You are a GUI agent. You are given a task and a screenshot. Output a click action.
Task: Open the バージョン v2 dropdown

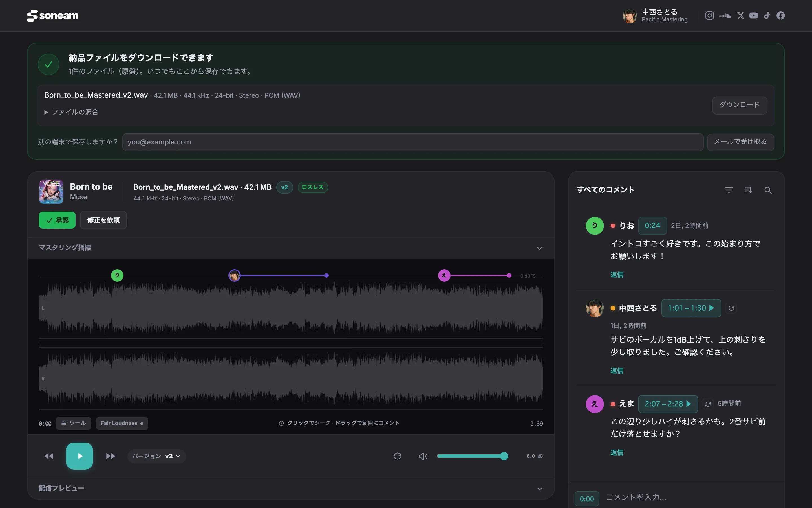[156, 456]
